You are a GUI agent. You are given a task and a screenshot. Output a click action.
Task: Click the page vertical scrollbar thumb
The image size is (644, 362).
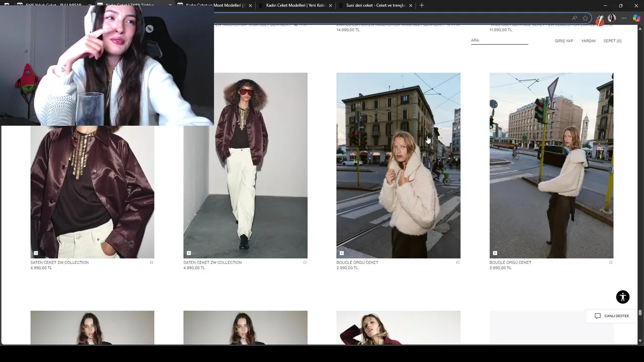tap(640, 313)
